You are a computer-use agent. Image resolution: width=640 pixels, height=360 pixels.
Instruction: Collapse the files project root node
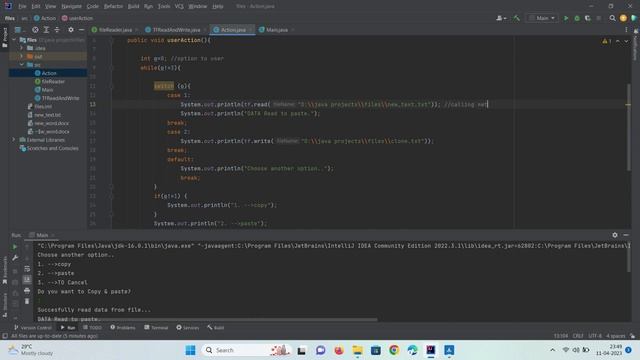(x=14, y=40)
